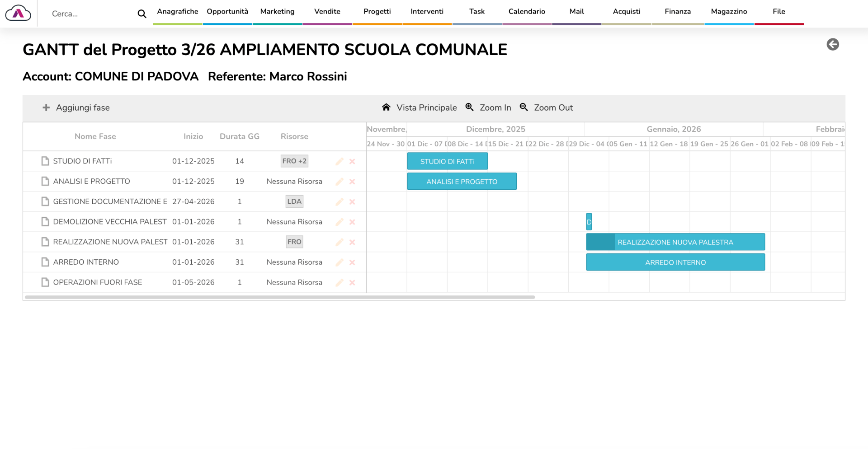The width and height of the screenshot is (868, 449).
Task: Open the FRO +2 resources badge
Action: (294, 161)
